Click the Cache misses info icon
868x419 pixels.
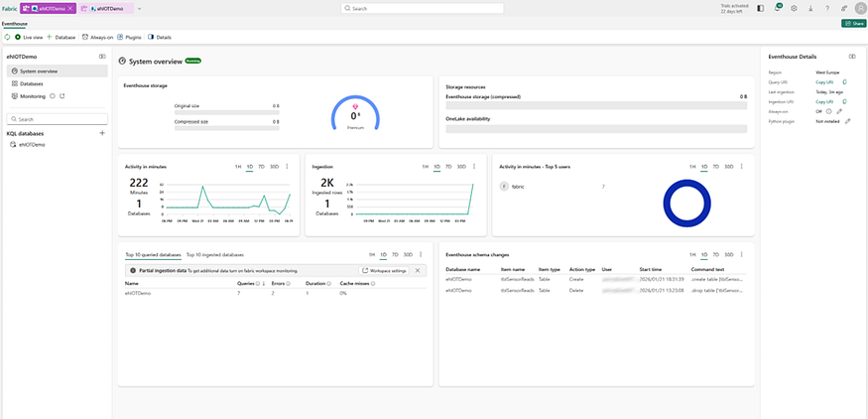click(373, 283)
